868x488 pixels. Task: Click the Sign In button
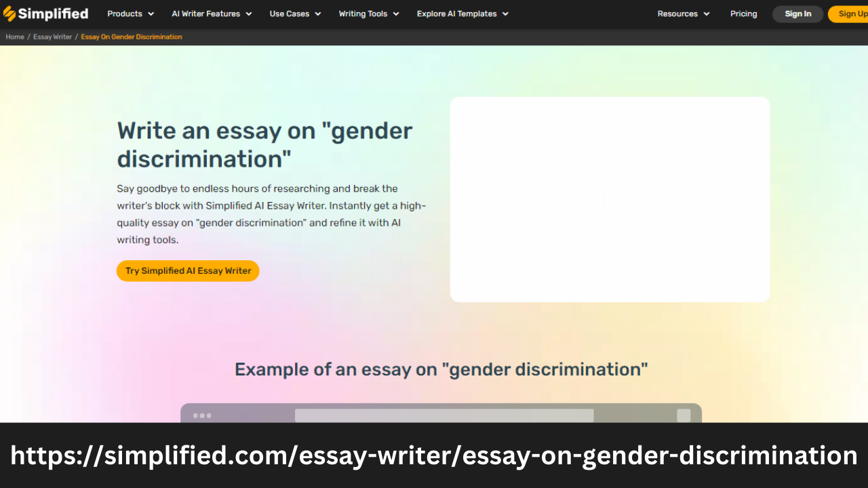[798, 14]
